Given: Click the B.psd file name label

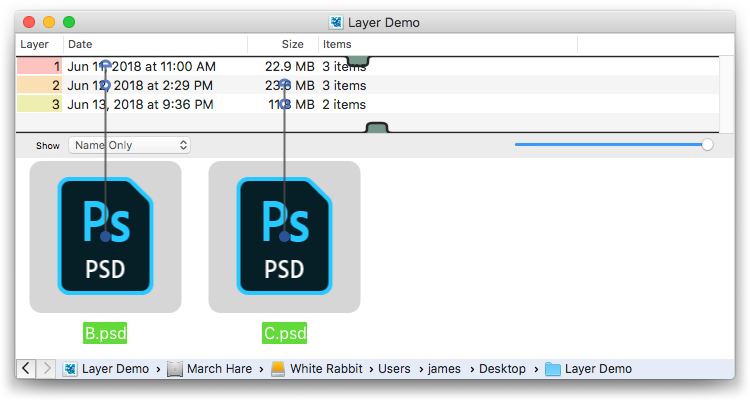Looking at the screenshot, I should click(x=105, y=333).
